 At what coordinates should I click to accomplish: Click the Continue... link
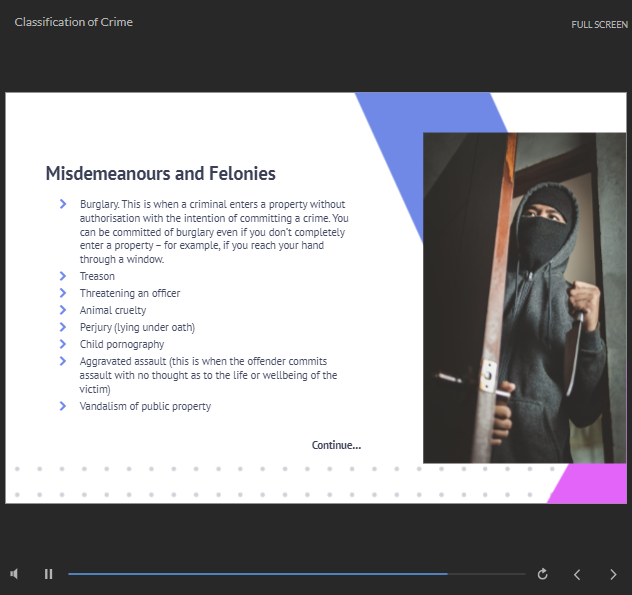coord(336,445)
